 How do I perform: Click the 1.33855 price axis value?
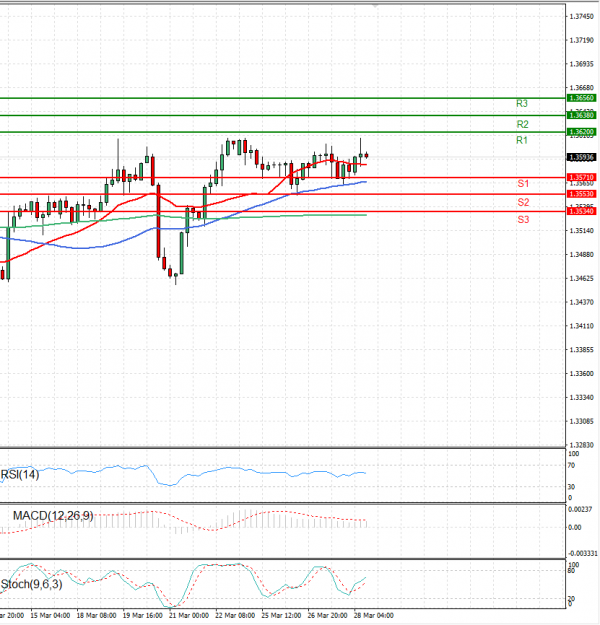tap(582, 350)
